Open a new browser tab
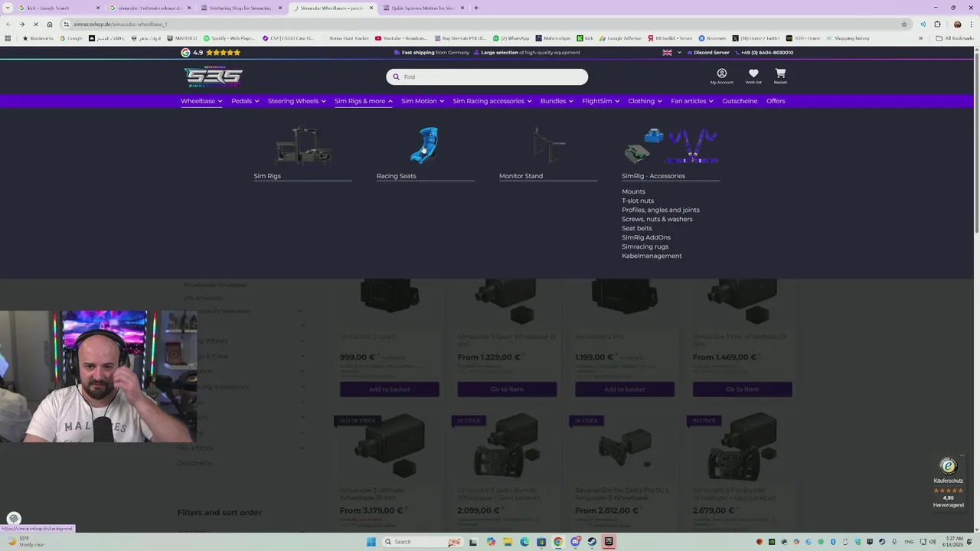The image size is (980, 551). (475, 8)
